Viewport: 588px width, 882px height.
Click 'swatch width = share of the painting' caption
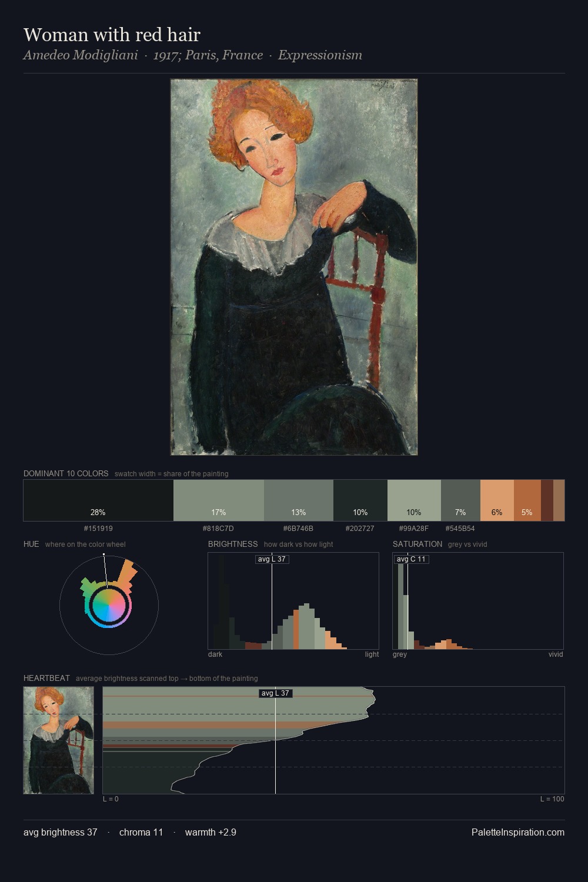point(172,474)
